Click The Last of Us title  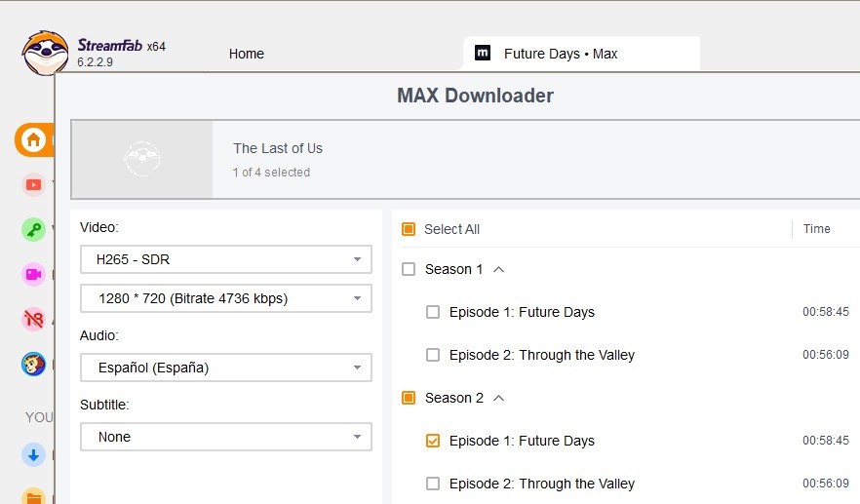click(278, 148)
